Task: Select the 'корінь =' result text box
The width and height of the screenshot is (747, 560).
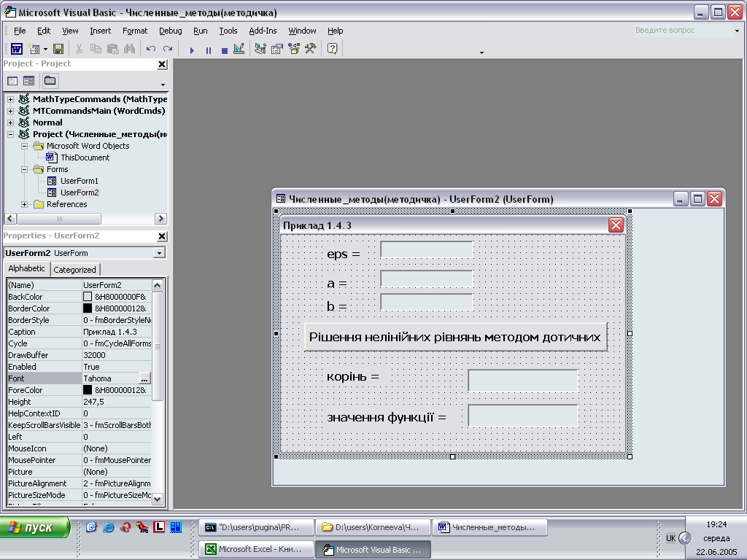Action: coord(523,381)
